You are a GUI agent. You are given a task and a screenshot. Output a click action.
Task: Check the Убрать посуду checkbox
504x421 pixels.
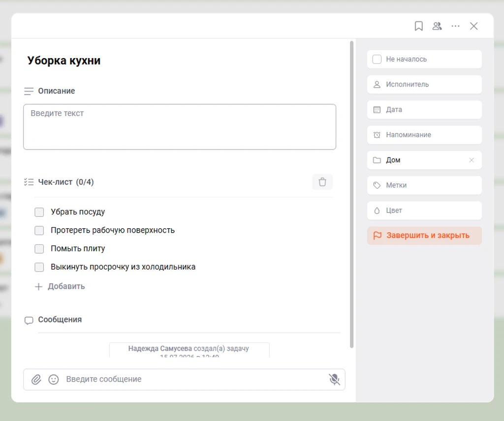39,212
